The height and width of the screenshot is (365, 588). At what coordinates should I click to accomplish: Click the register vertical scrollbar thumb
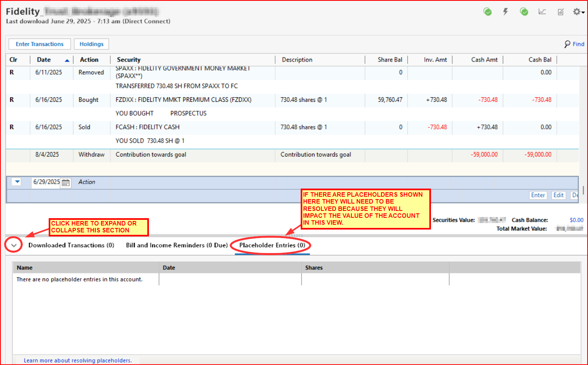point(583,190)
